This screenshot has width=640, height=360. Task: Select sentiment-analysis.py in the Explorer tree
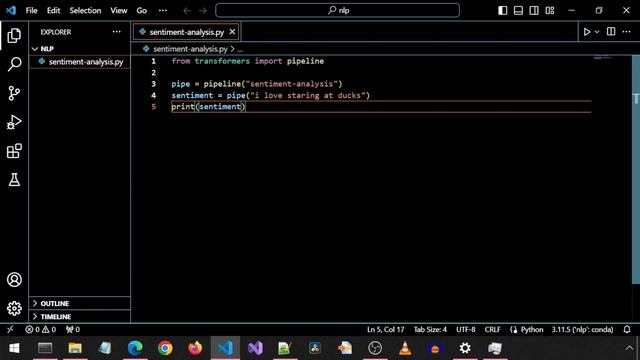pyautogui.click(x=80, y=62)
